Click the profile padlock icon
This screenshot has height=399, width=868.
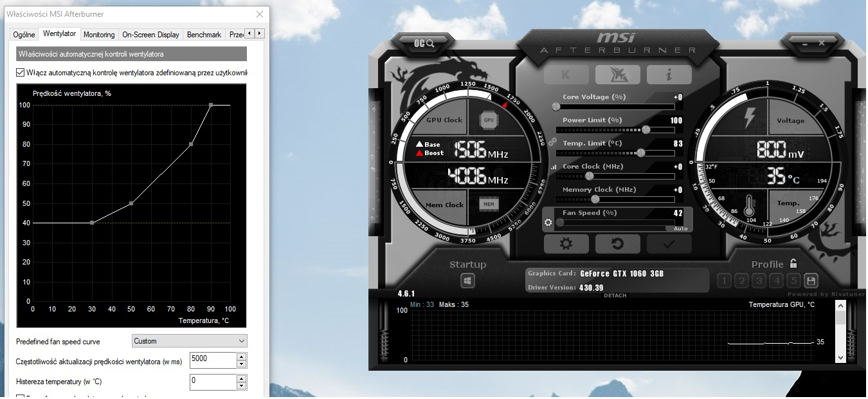793,263
